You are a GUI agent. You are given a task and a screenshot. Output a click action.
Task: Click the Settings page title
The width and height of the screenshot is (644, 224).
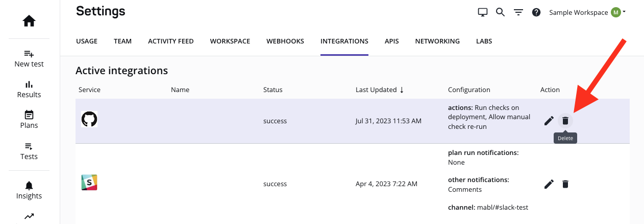pos(101,11)
